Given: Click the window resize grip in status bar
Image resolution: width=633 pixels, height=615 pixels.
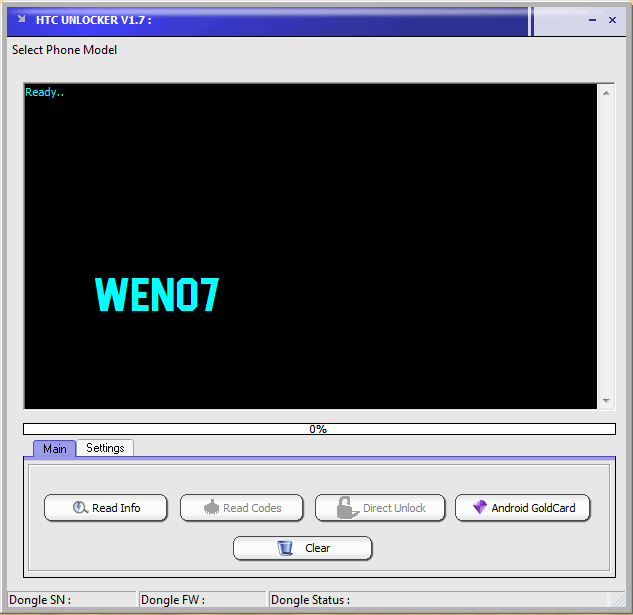Looking at the screenshot, I should [x=619, y=600].
